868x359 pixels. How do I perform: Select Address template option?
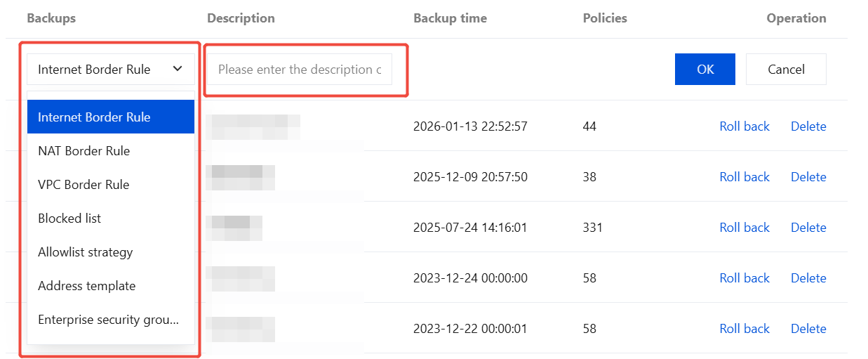click(110, 286)
